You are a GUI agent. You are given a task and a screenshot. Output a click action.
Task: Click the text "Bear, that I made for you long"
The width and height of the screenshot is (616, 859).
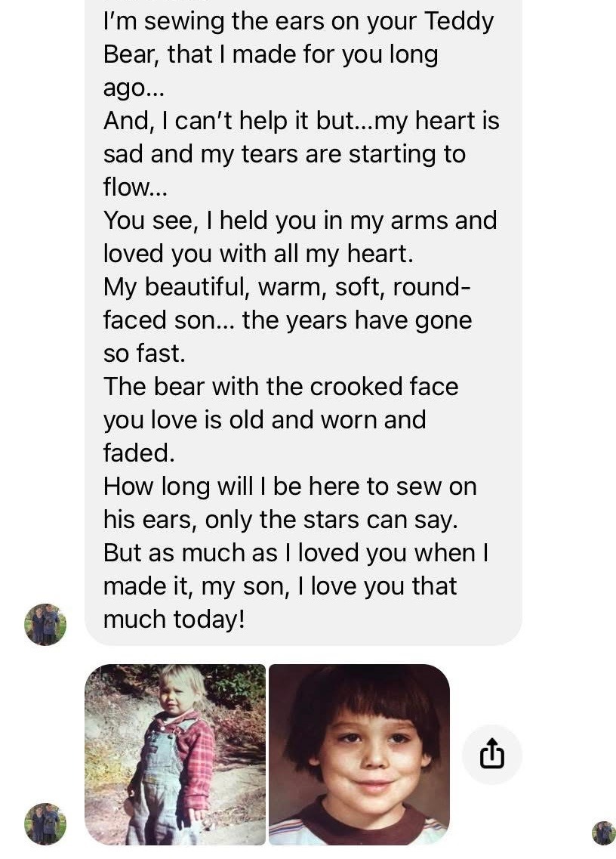(x=270, y=54)
